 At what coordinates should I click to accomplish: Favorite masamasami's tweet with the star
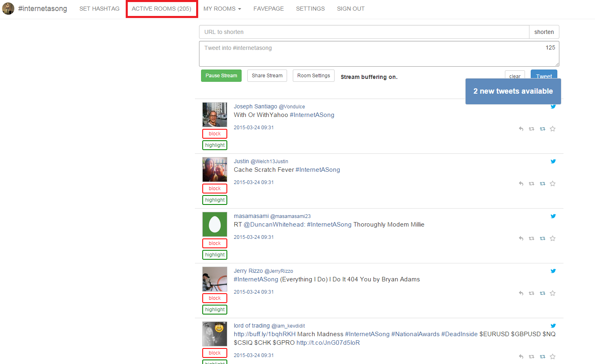553,238
